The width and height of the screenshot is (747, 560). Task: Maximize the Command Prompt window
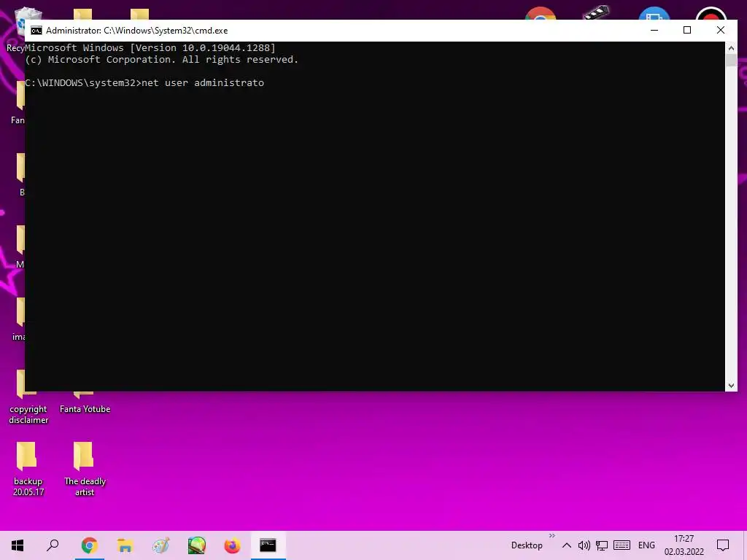(687, 30)
